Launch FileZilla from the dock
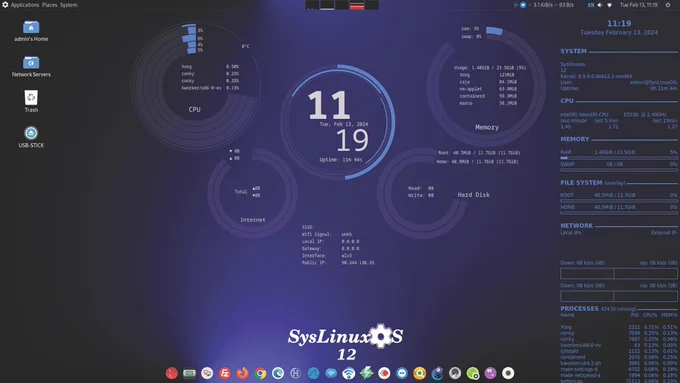This screenshot has width=680, height=383. coord(225,373)
